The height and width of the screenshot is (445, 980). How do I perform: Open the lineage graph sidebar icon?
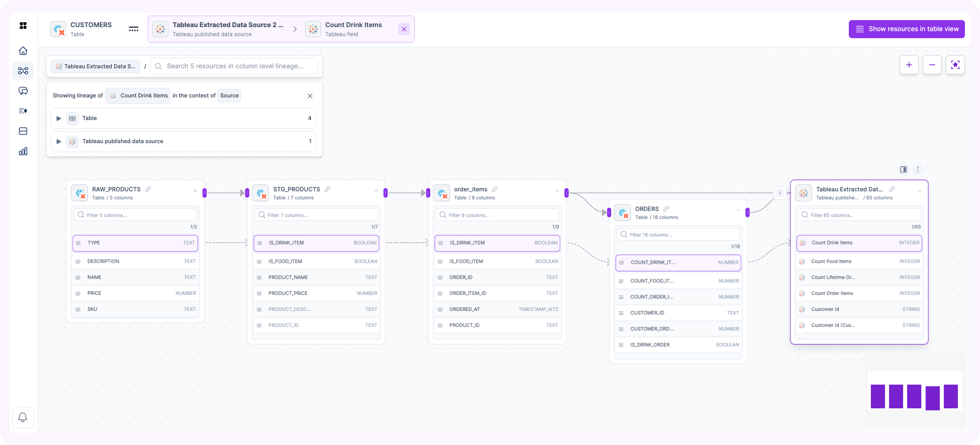click(x=23, y=71)
